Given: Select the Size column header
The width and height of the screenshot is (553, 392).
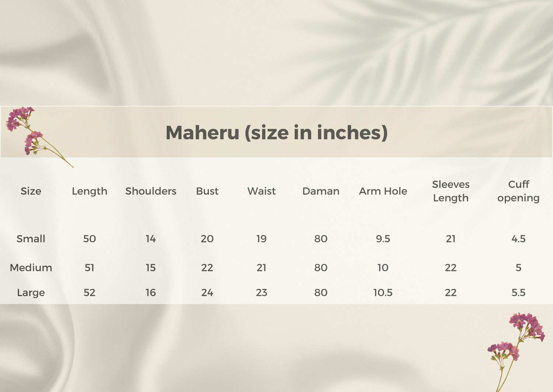Looking at the screenshot, I should pos(31,191).
